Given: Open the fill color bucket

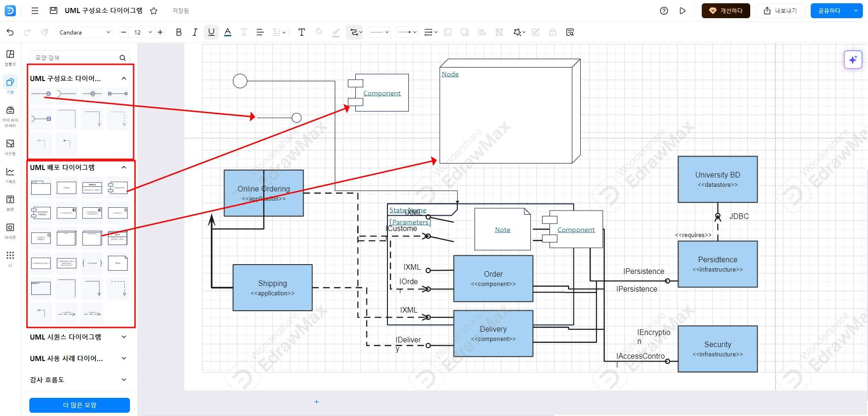Looking at the screenshot, I should point(319,32).
